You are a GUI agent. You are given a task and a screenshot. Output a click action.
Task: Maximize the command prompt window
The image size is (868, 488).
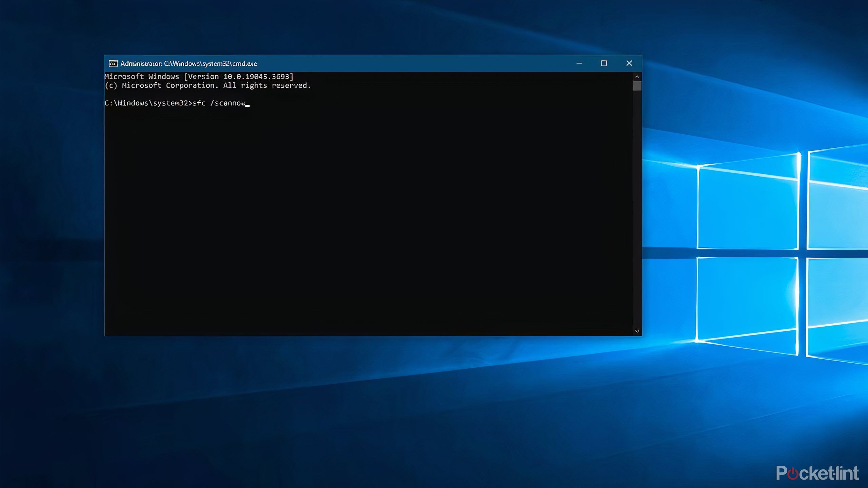[604, 63]
